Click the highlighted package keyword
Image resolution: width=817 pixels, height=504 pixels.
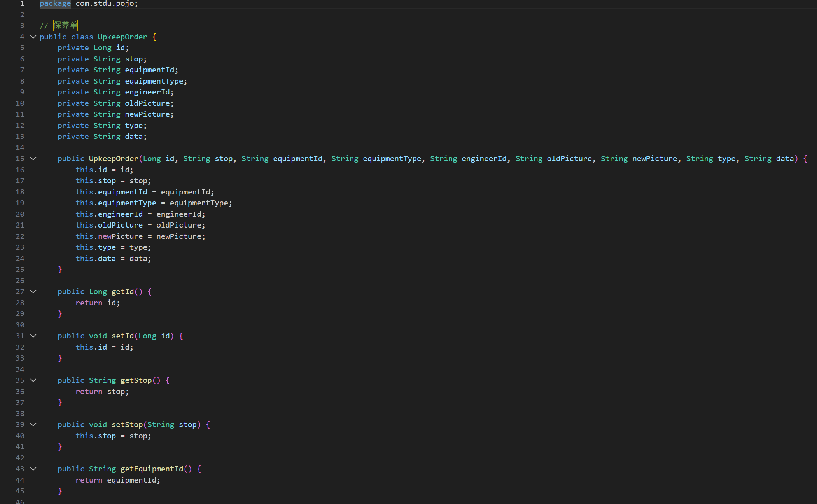point(55,3)
